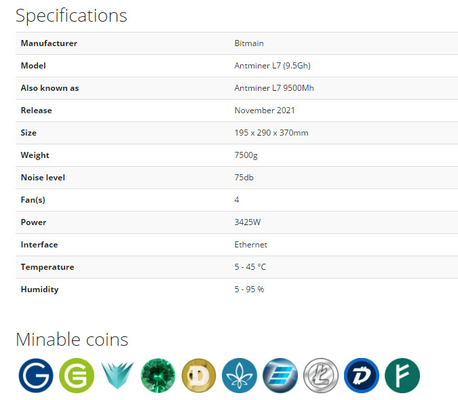Viewport: 458px width, 400px height.
Task: Select the '195 x 290 x 370mm' size value
Action: [271, 133]
